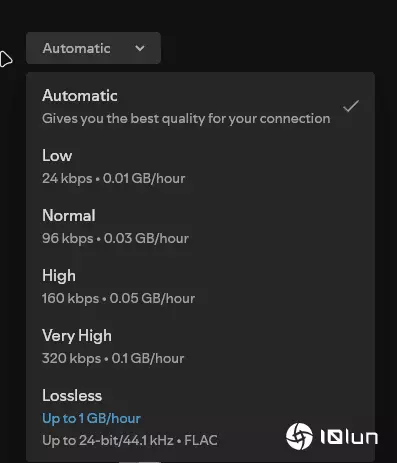Select the Lossless quality option
Viewport: 397px width, 463px height.
pyautogui.click(x=200, y=418)
